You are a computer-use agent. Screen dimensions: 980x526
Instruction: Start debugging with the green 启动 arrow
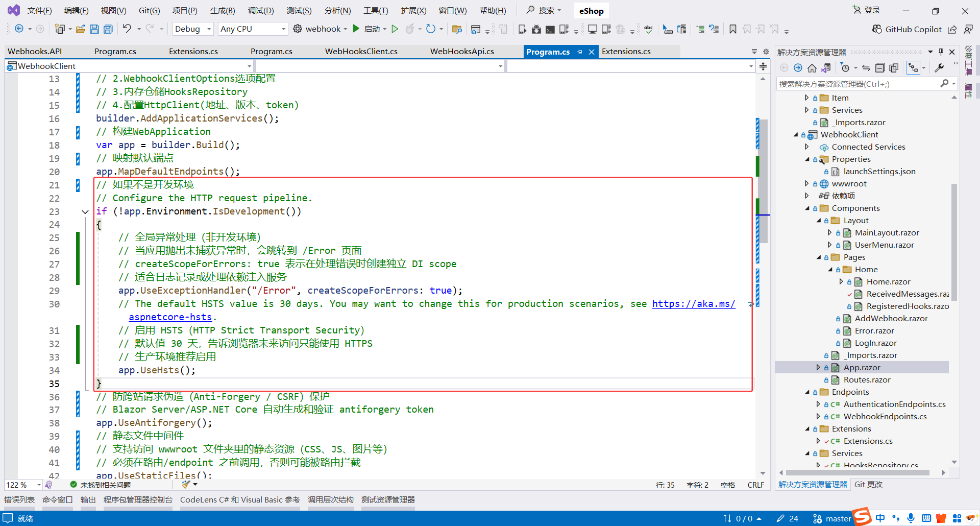[x=356, y=29]
